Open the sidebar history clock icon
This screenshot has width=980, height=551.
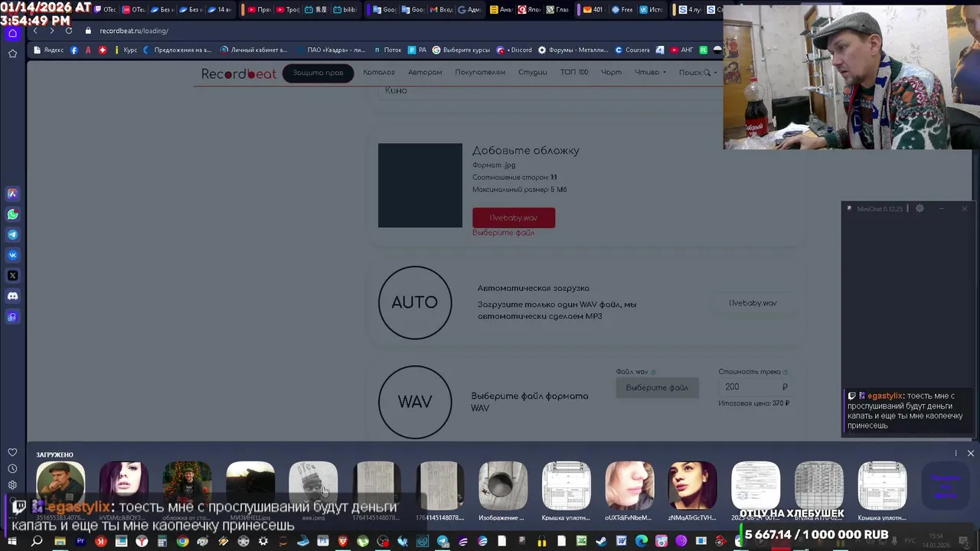click(12, 468)
